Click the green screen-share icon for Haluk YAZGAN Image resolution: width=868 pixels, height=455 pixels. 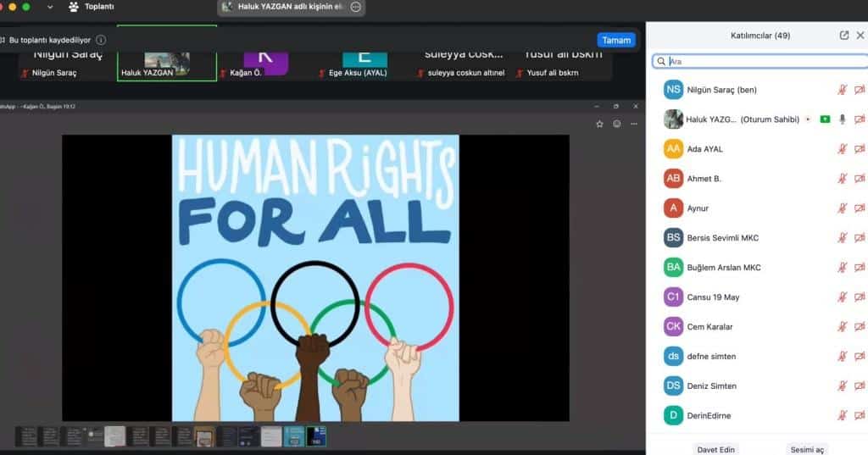pyautogui.click(x=825, y=119)
